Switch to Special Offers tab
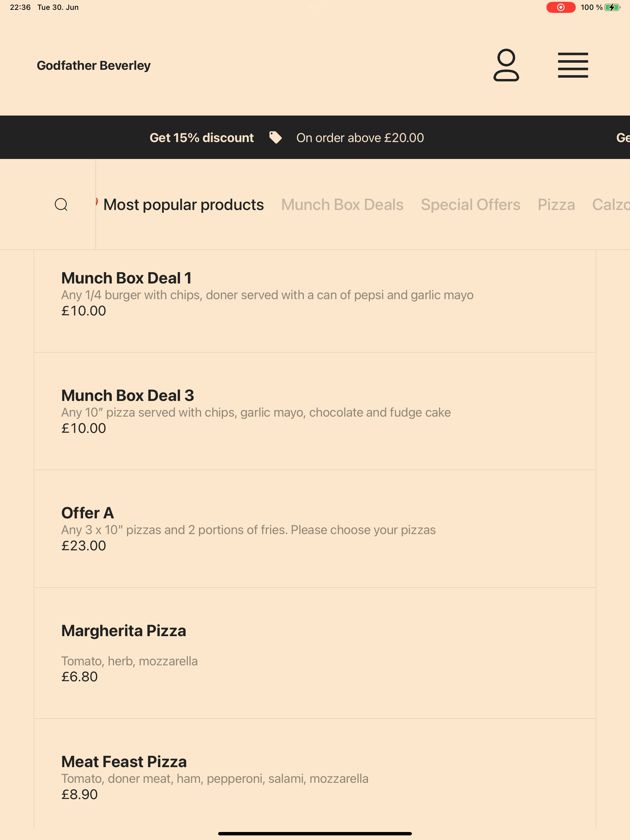This screenshot has height=840, width=630. [x=470, y=205]
